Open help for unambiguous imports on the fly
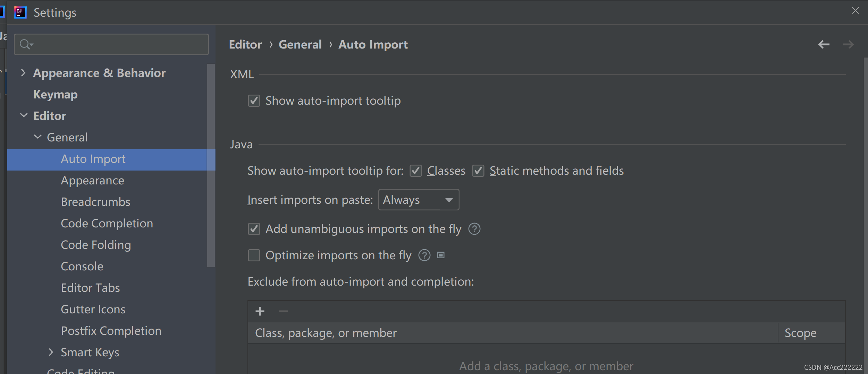Image resolution: width=868 pixels, height=374 pixels. pyautogui.click(x=474, y=229)
